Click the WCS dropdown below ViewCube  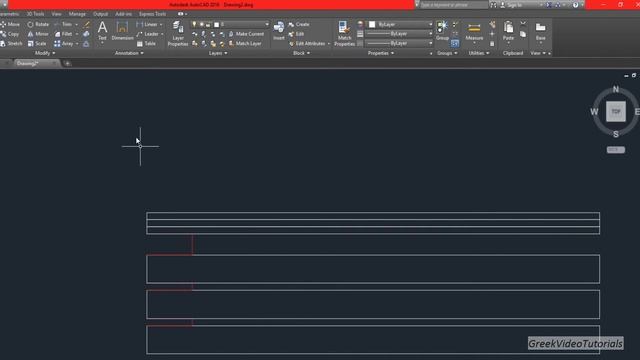pyautogui.click(x=616, y=150)
